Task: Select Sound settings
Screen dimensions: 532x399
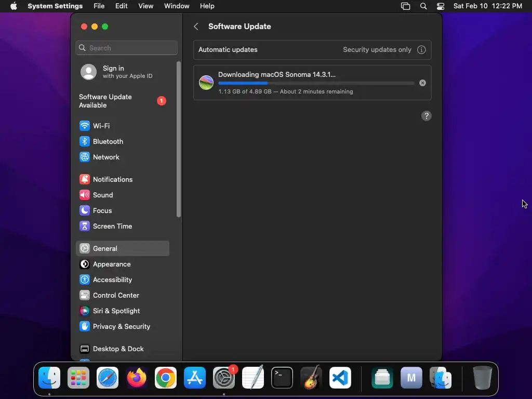Action: click(123, 195)
